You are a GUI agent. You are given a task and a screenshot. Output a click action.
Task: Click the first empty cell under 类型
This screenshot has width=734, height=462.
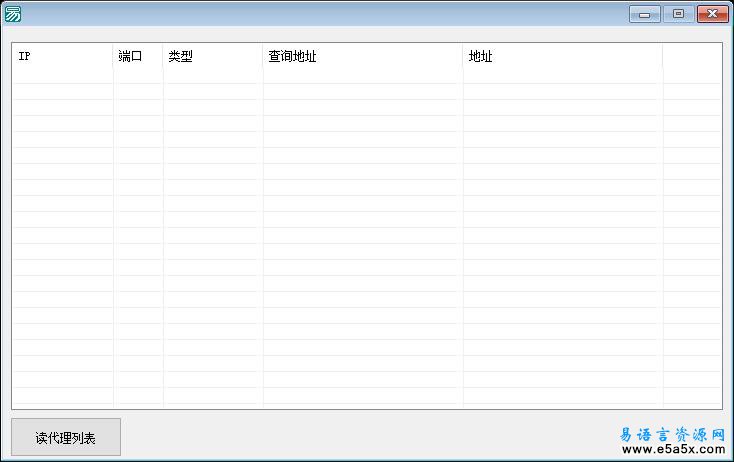pos(212,76)
